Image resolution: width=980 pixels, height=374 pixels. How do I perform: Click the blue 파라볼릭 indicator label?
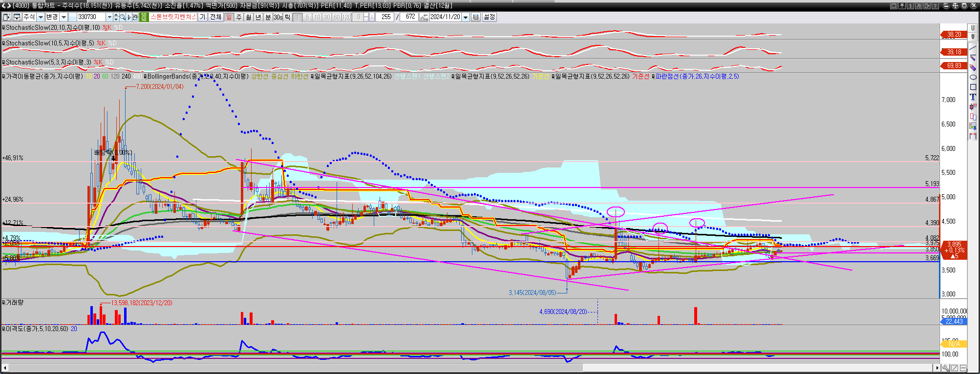pos(697,77)
